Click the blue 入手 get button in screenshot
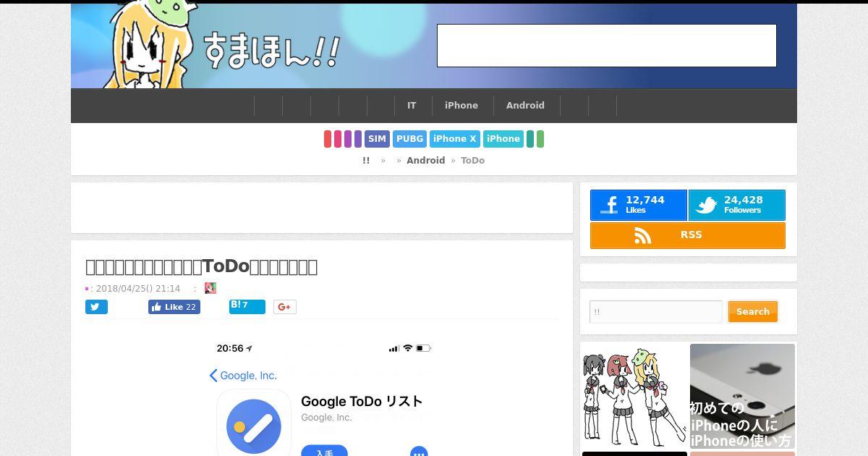 click(324, 451)
